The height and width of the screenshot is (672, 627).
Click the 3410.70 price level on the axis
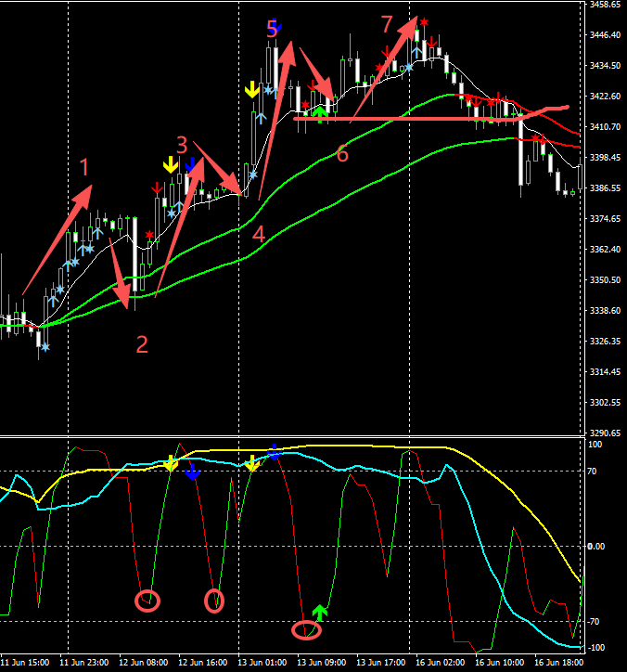point(605,127)
